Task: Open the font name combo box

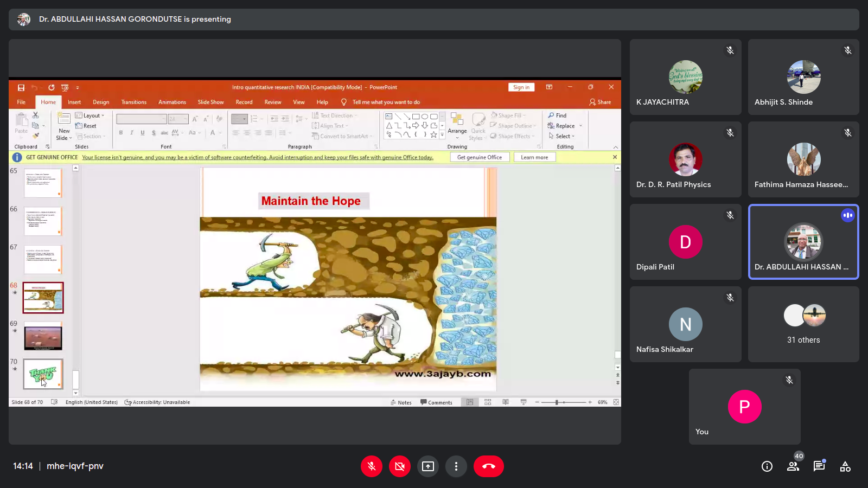Action: click(141, 119)
